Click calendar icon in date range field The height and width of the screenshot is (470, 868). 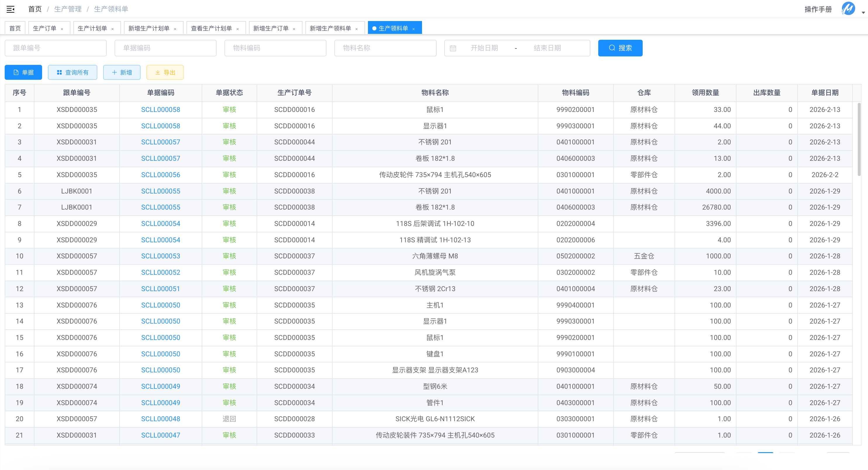pos(453,48)
